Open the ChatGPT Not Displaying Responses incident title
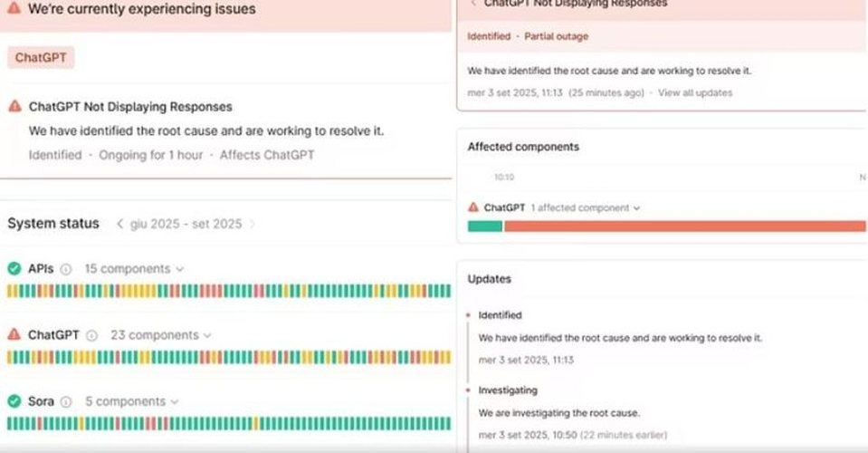Image resolution: width=868 pixels, height=453 pixels. click(x=130, y=107)
